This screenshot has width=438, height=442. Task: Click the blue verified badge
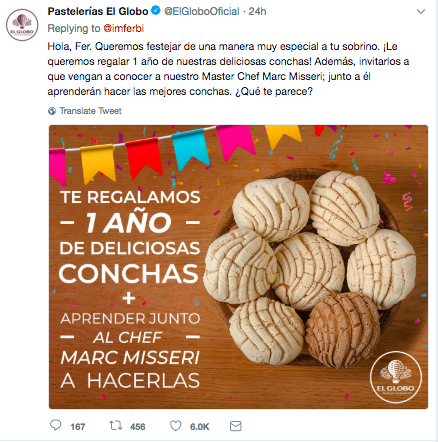[x=156, y=11]
